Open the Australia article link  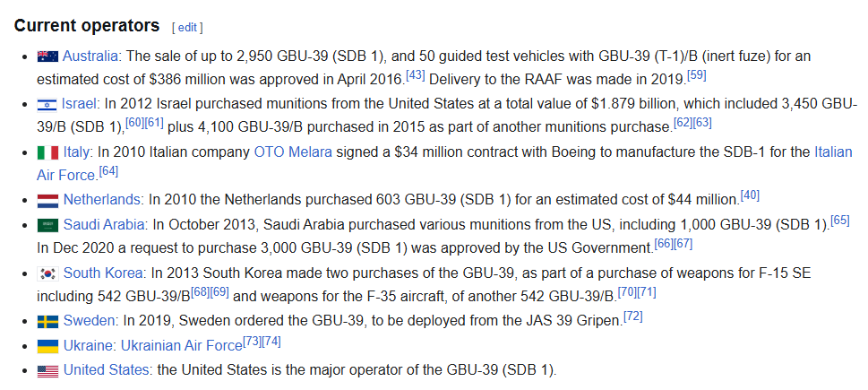pos(90,56)
